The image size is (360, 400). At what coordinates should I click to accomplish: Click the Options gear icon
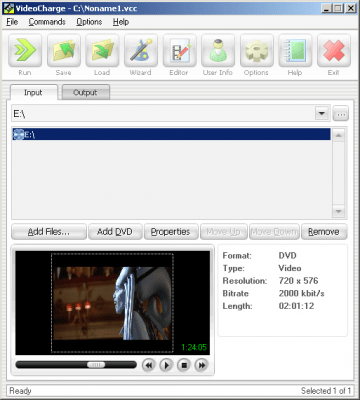coord(257,51)
